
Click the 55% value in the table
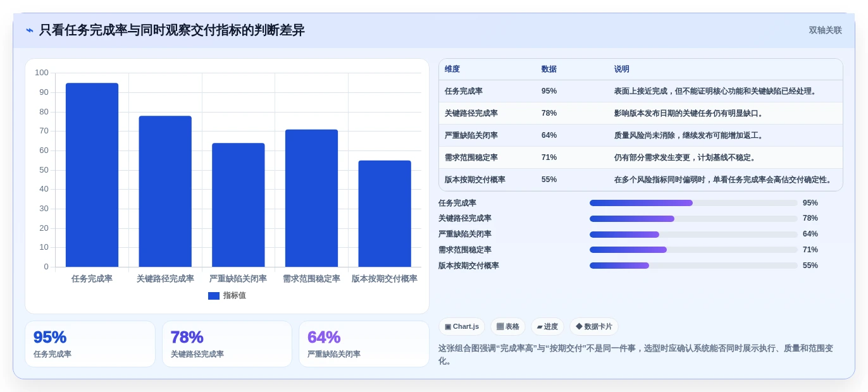[549, 180]
